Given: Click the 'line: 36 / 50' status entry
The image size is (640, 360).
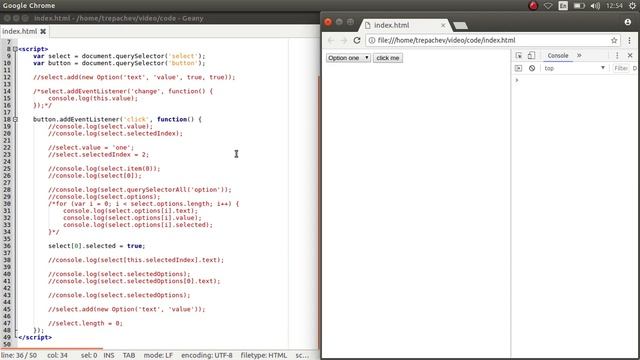Looking at the screenshot, I should pyautogui.click(x=19, y=356).
